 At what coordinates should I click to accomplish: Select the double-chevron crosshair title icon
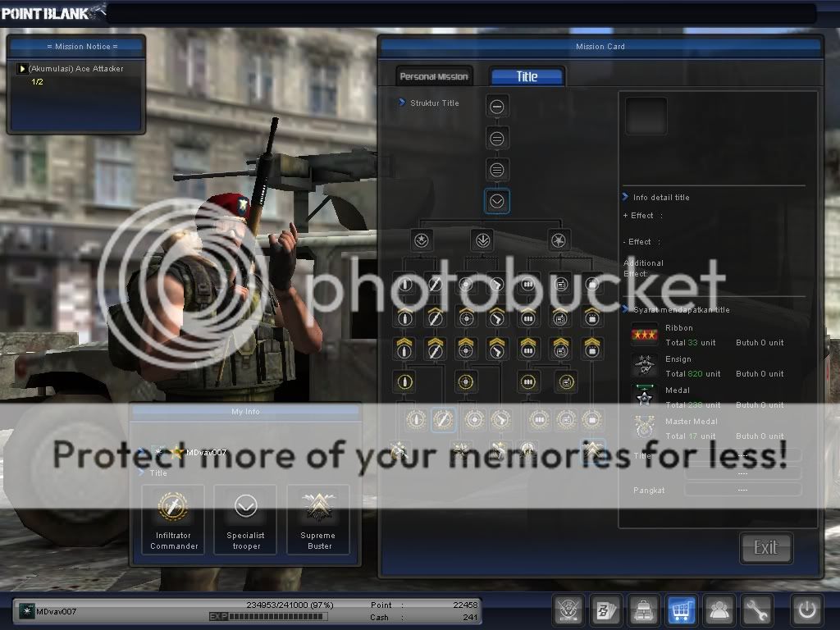pyautogui.click(x=466, y=348)
